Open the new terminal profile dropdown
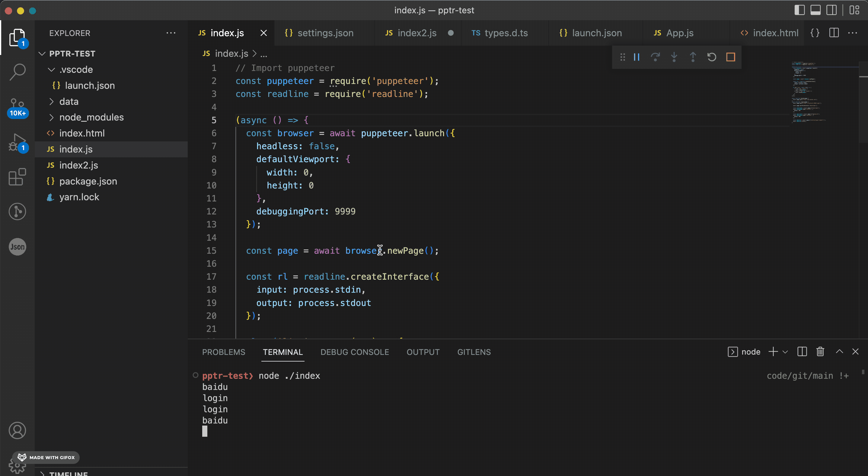This screenshot has width=868, height=476. [785, 352]
